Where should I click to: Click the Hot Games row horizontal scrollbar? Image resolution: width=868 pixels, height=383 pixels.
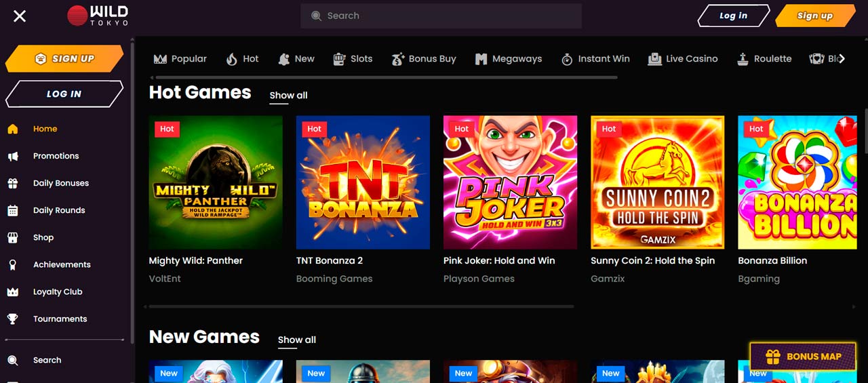coord(361,306)
